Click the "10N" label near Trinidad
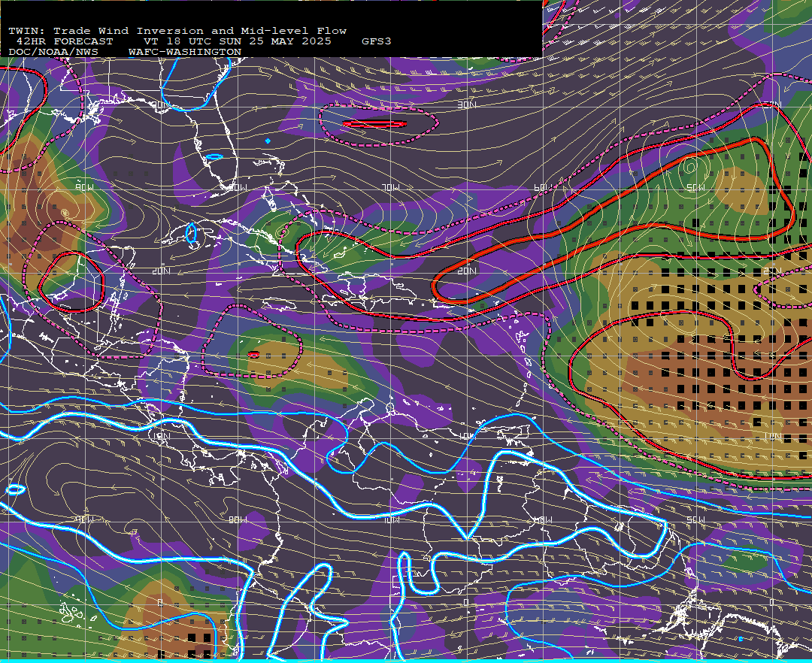Image resolution: width=812 pixels, height=663 pixels. point(467,436)
